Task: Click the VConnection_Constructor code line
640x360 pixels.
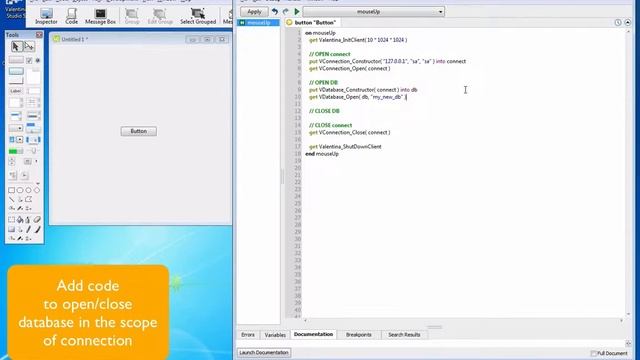Action: (387, 61)
